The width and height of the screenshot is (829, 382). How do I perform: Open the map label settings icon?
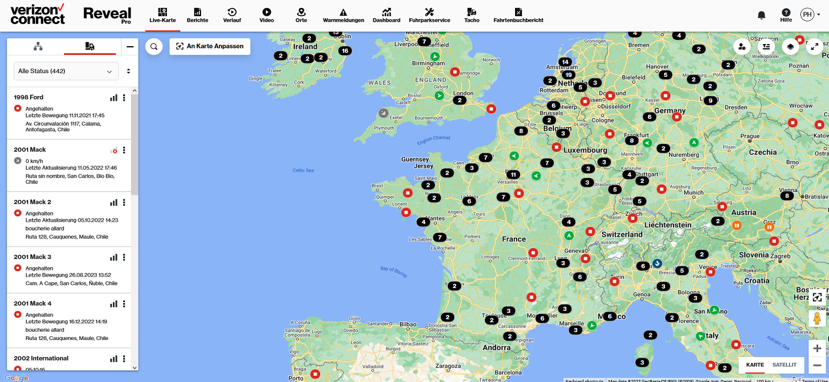coord(766,46)
